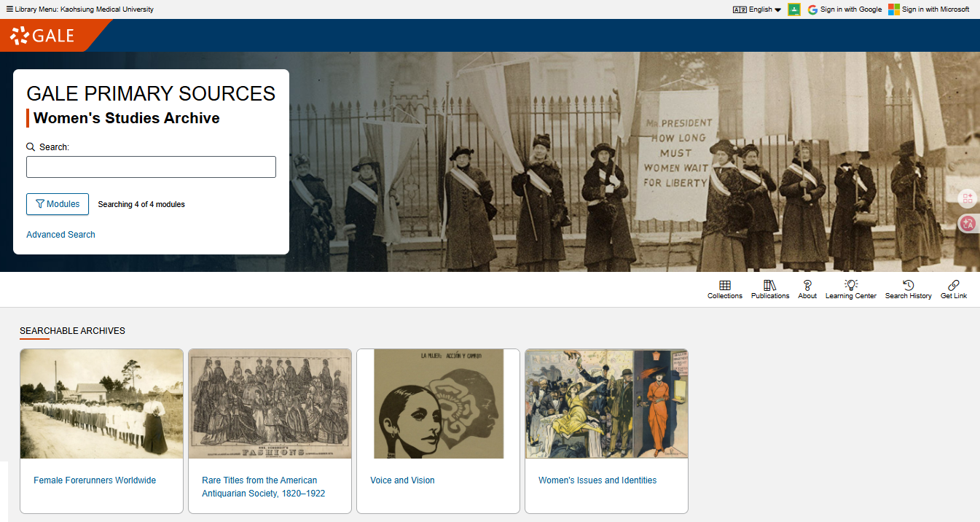
Task: Click the Women's Issues and Identities thumbnail
Action: [x=606, y=404]
